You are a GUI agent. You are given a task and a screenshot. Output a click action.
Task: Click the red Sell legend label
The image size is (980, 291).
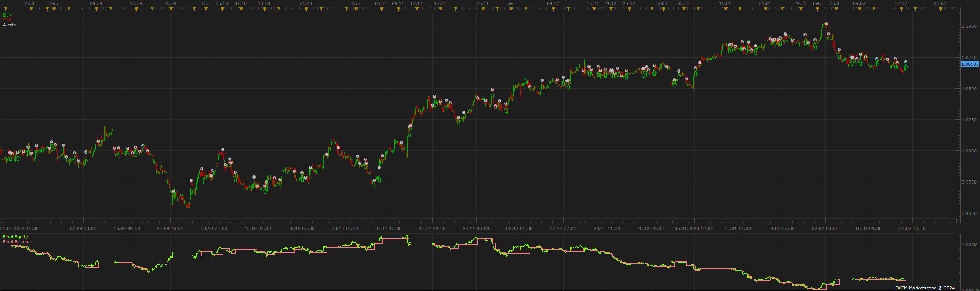tap(7, 20)
